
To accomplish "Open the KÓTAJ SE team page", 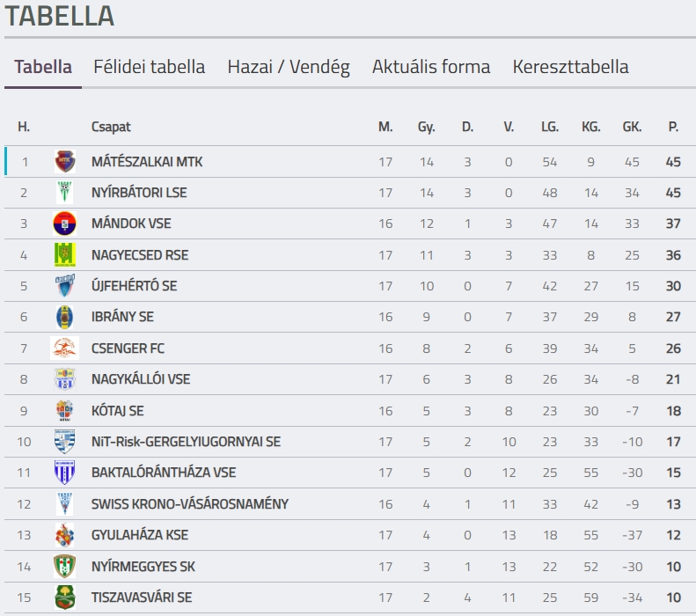I will pyautogui.click(x=118, y=411).
